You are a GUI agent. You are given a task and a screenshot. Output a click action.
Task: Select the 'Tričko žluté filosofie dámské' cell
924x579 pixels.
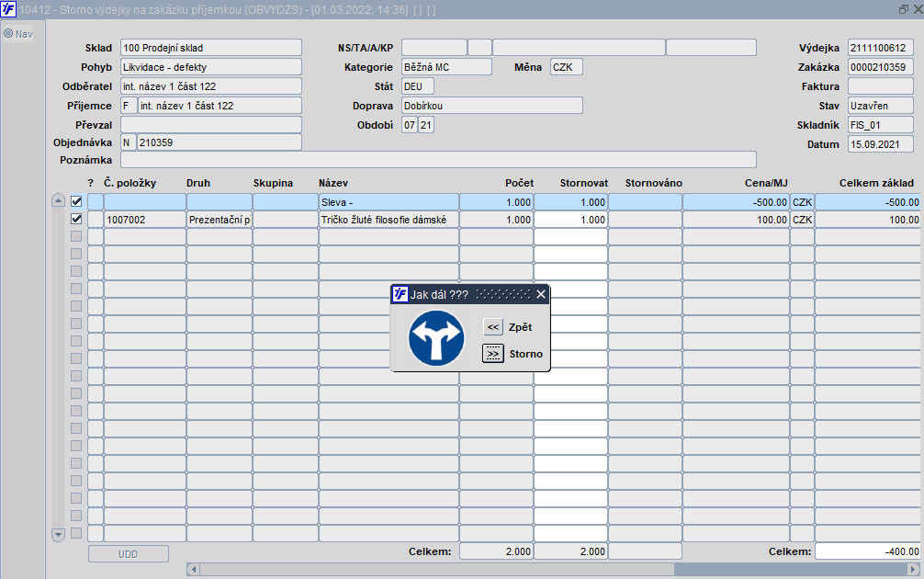[389, 220]
